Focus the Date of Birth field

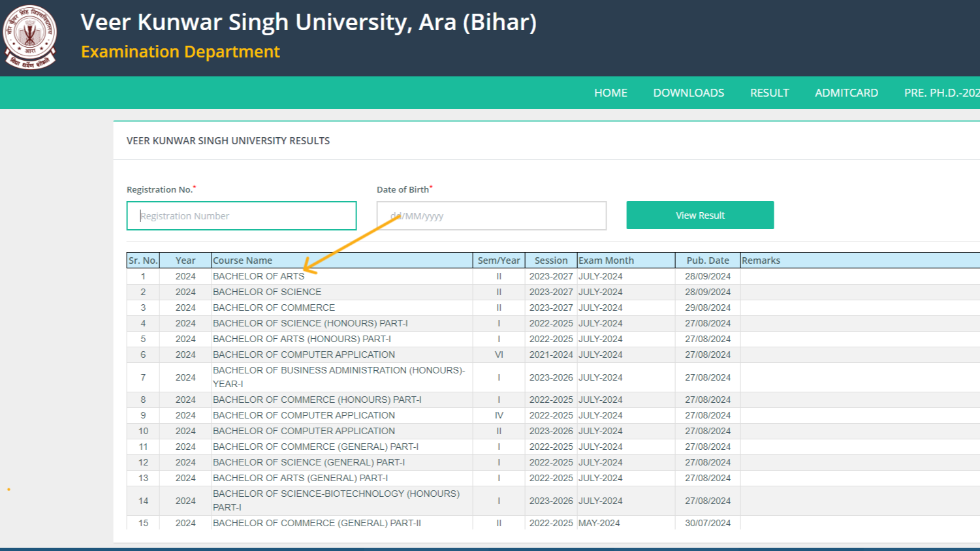click(492, 215)
